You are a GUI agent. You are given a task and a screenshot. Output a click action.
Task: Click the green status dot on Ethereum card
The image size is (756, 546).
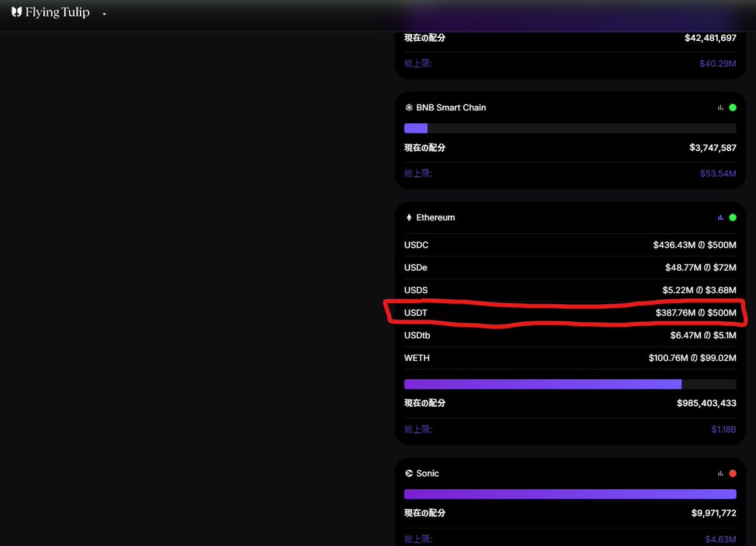[x=733, y=217]
